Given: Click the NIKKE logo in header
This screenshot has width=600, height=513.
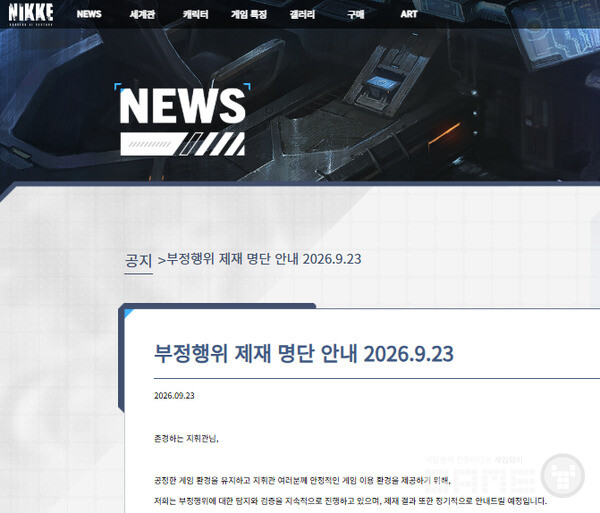Looking at the screenshot, I should click(x=31, y=14).
